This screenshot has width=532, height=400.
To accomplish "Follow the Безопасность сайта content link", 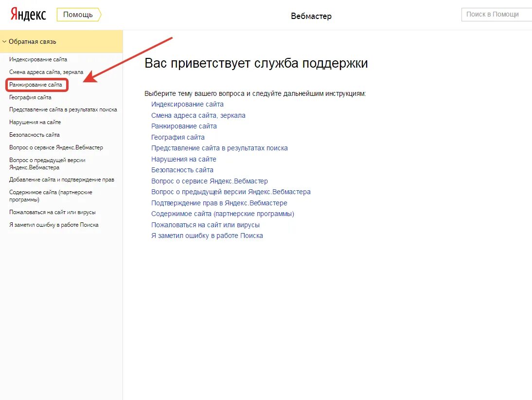I will (182, 170).
